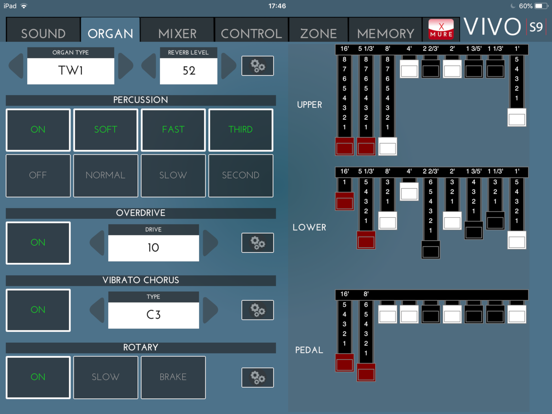Viewport: 552px width, 414px height.
Task: Tap the Reverb Level value 52
Action: click(x=188, y=70)
